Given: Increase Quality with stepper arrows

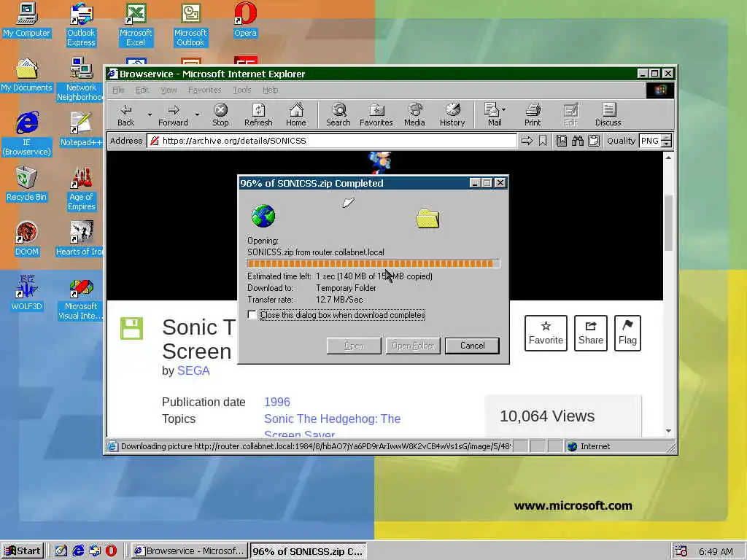Looking at the screenshot, I should point(667,138).
